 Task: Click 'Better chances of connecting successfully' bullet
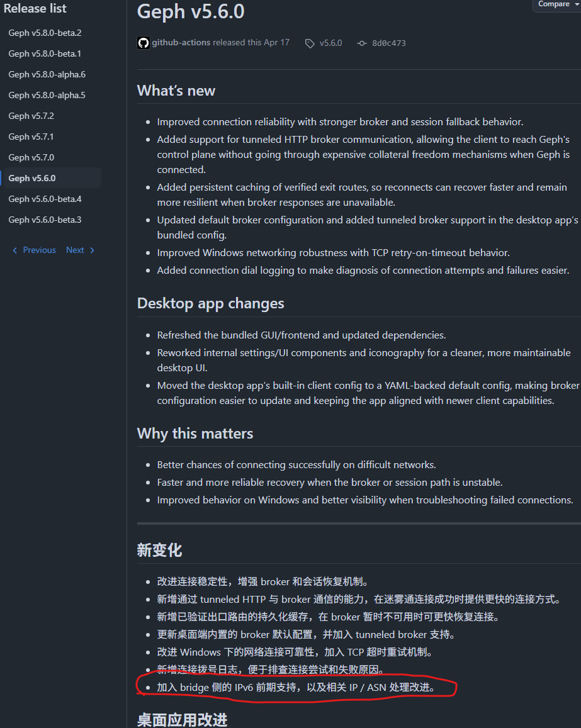pos(296,465)
